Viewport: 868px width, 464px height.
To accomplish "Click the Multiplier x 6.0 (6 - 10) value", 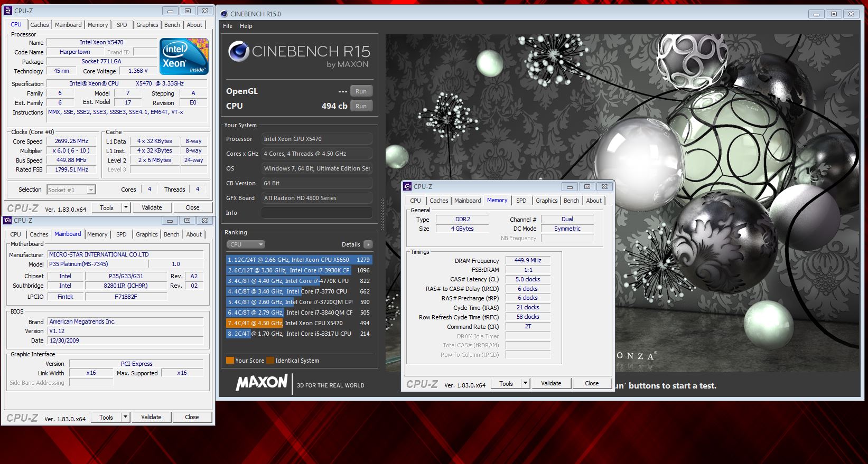I will 71,151.
